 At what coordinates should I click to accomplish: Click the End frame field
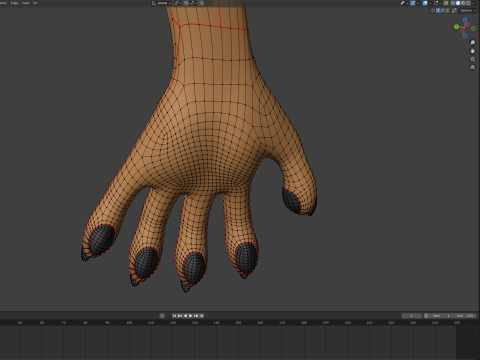tap(465, 316)
